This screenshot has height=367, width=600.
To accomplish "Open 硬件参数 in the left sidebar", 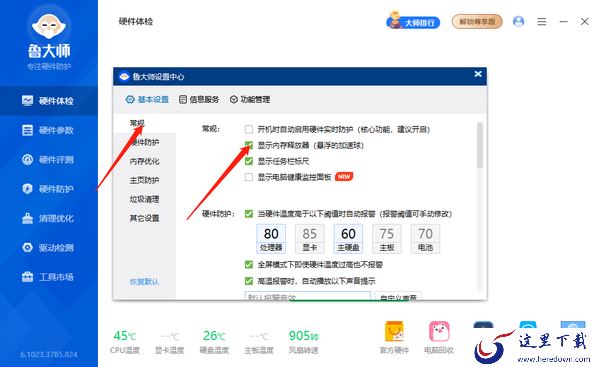I will pyautogui.click(x=49, y=130).
